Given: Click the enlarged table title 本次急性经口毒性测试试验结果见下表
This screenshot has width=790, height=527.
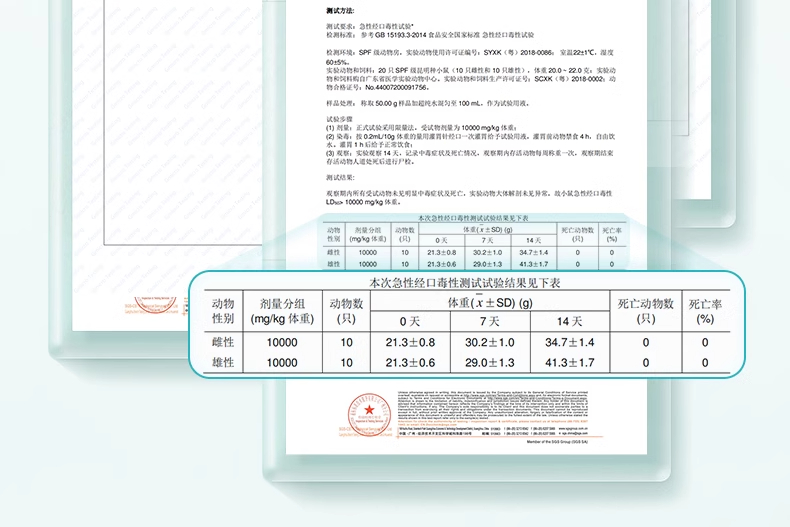Looking at the screenshot, I should coord(465,284).
